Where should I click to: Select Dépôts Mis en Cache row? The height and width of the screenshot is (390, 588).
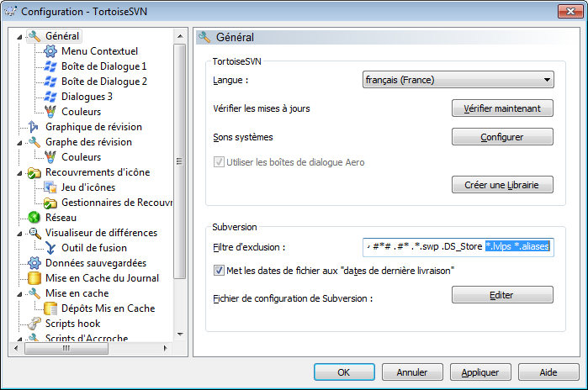(108, 308)
